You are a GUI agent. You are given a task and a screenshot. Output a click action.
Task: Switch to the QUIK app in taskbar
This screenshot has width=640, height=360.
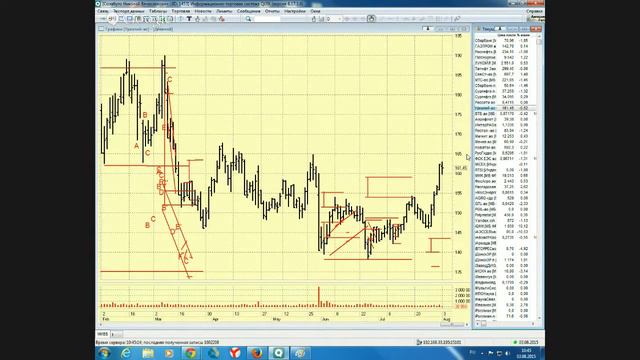[278, 353]
